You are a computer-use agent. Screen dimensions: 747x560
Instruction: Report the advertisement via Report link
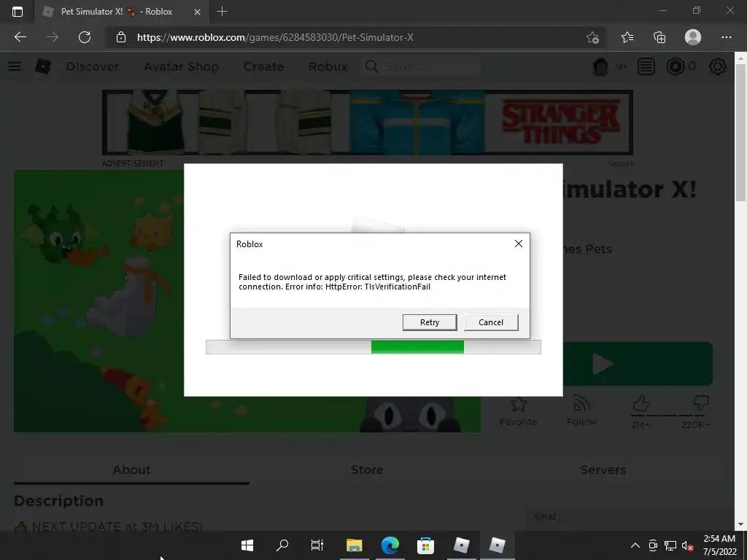pos(620,163)
